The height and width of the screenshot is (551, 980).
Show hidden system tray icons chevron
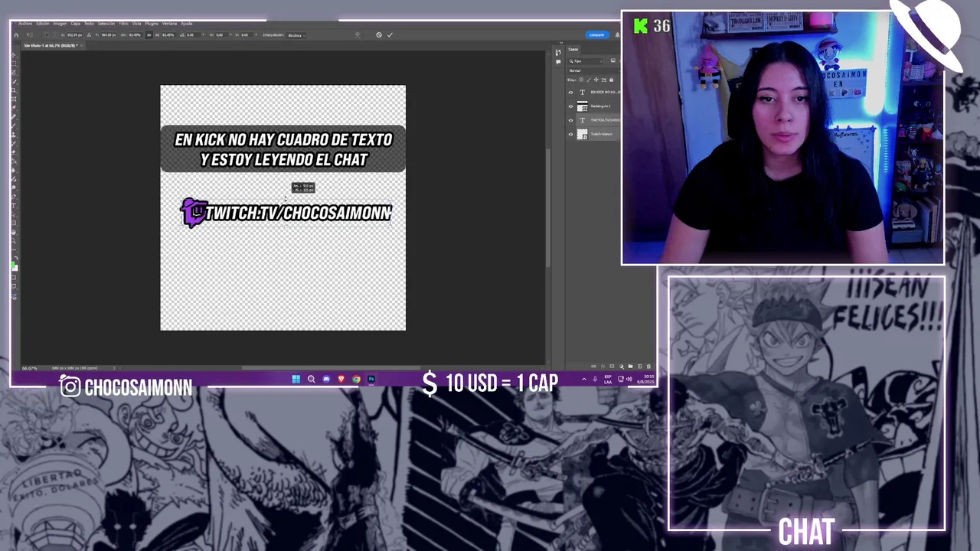(584, 379)
